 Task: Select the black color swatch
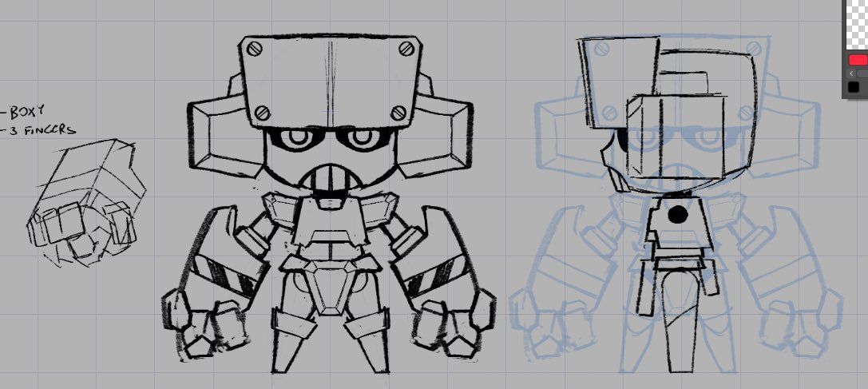pos(854,87)
